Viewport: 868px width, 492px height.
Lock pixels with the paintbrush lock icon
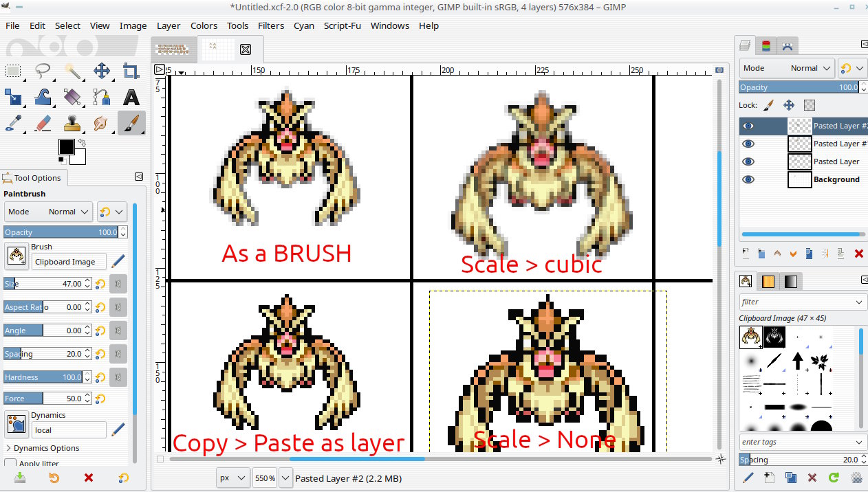(x=769, y=105)
